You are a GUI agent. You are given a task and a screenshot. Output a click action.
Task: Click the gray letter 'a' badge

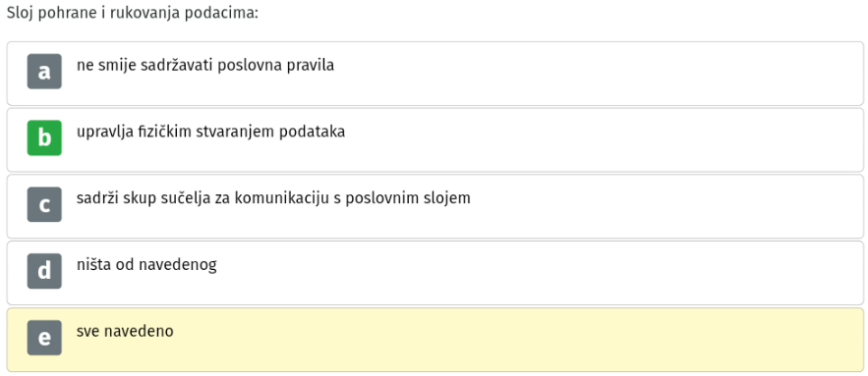point(44,72)
